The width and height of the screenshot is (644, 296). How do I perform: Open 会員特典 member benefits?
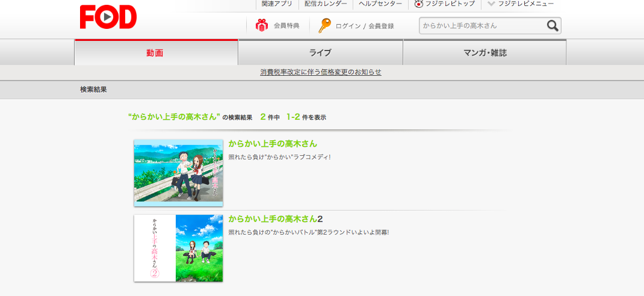pyautogui.click(x=286, y=26)
